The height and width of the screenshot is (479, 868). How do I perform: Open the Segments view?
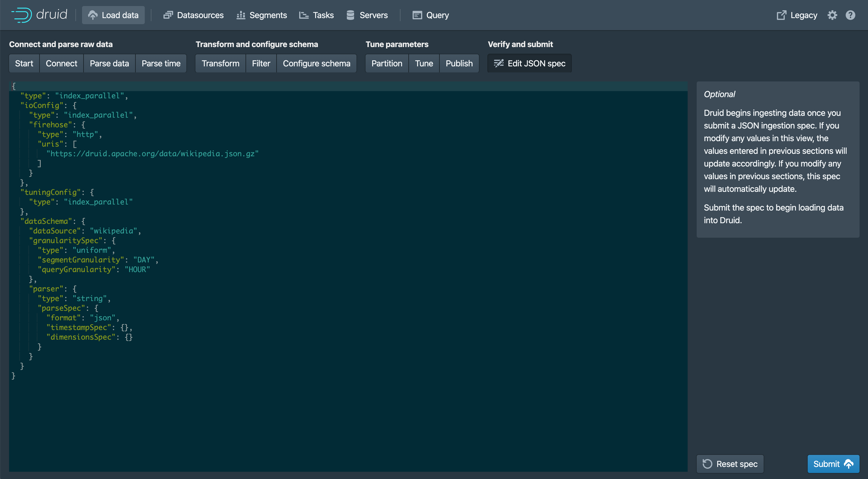click(x=261, y=15)
